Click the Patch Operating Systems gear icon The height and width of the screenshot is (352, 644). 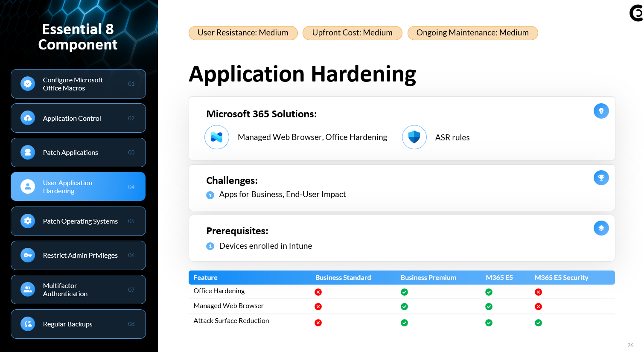[x=28, y=221]
